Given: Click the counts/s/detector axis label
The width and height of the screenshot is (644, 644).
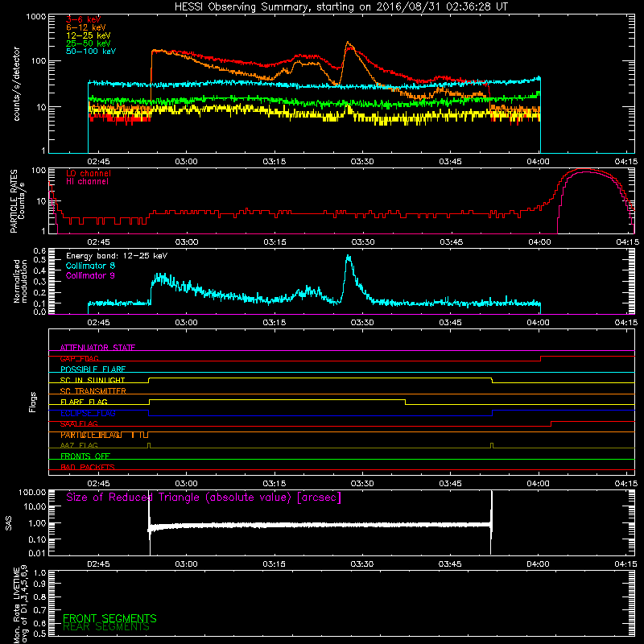Looking at the screenshot, I should (x=17, y=84).
